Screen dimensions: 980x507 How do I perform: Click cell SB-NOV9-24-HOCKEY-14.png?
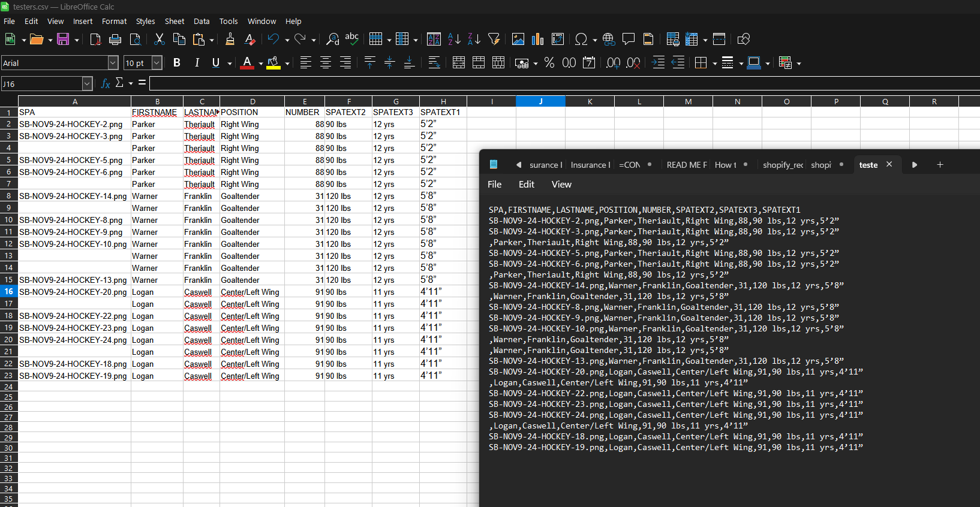73,196
